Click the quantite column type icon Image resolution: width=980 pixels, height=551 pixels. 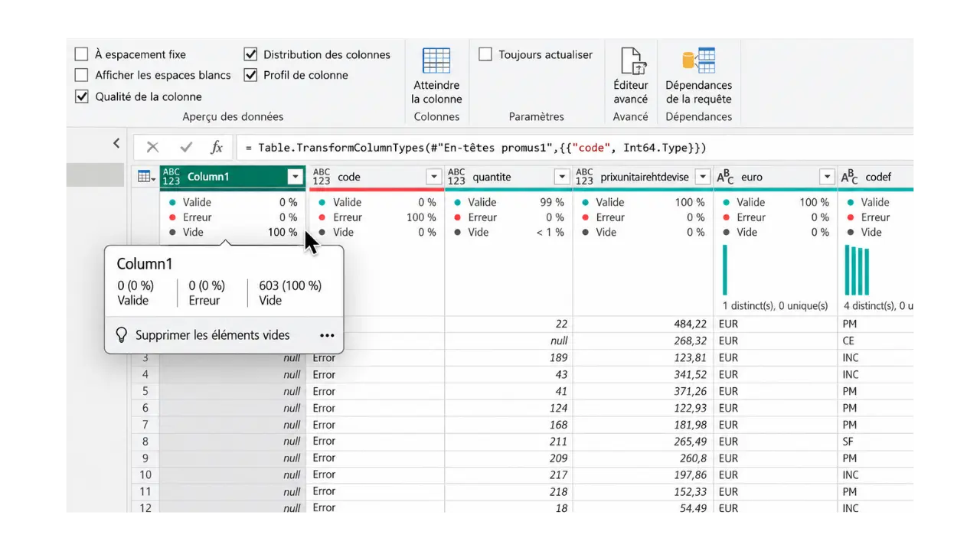pyautogui.click(x=456, y=177)
